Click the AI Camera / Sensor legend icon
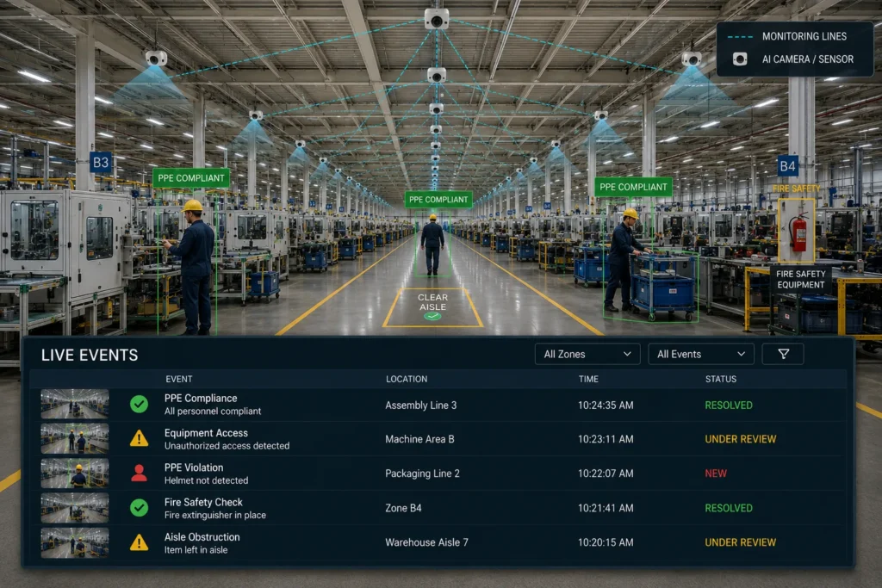 [740, 59]
